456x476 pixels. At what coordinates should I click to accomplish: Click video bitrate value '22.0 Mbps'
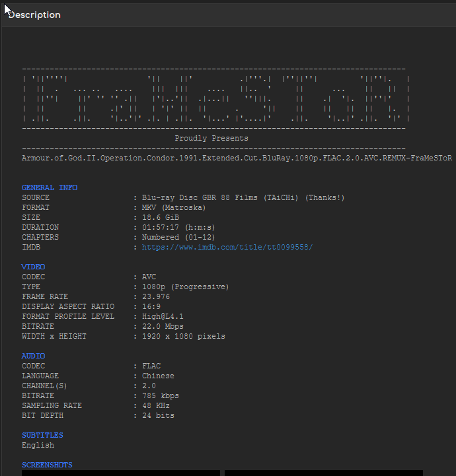163,326
